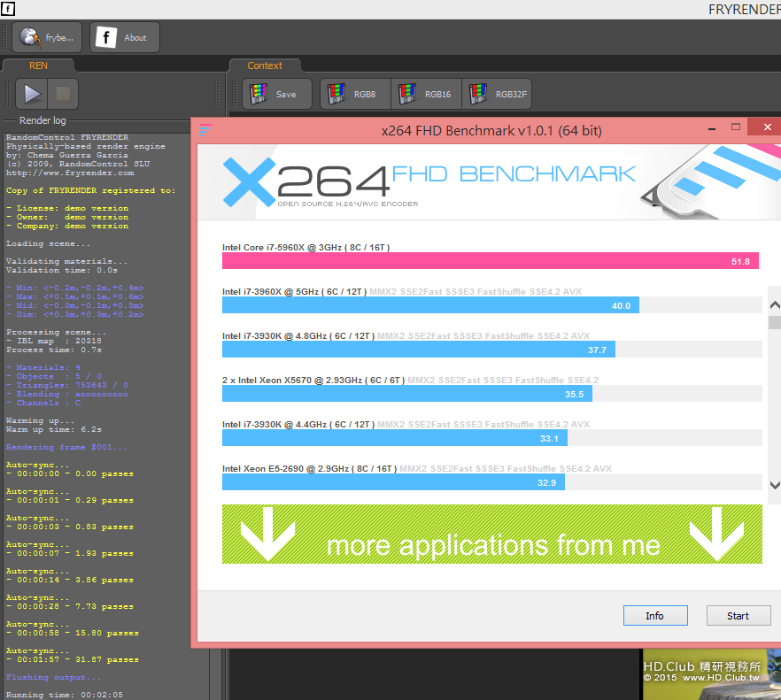Click the green more applications banner

pyautogui.click(x=491, y=535)
